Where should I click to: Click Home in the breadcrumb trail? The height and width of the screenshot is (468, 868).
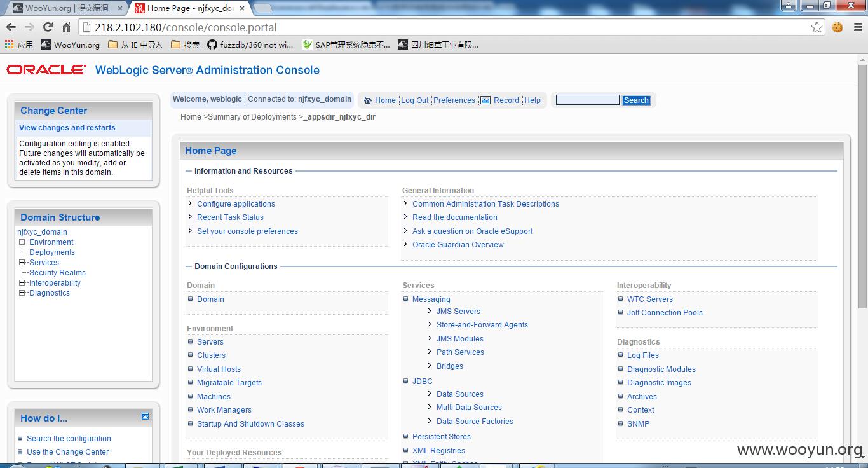pos(191,117)
